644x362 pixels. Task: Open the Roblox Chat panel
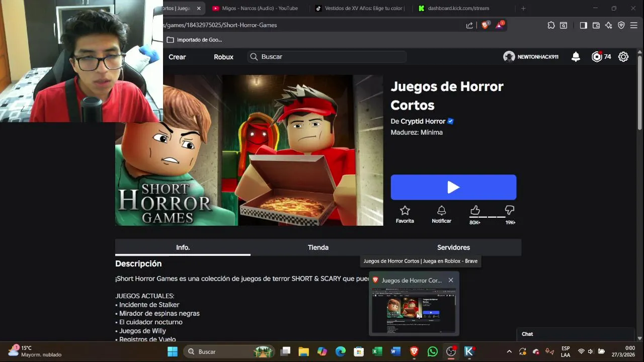[576, 334]
